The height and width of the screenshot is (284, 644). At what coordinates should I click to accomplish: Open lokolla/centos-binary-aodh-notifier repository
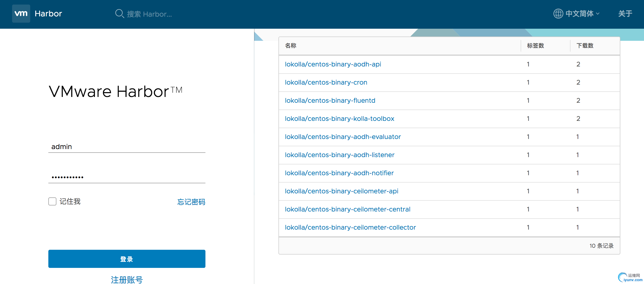pos(339,173)
